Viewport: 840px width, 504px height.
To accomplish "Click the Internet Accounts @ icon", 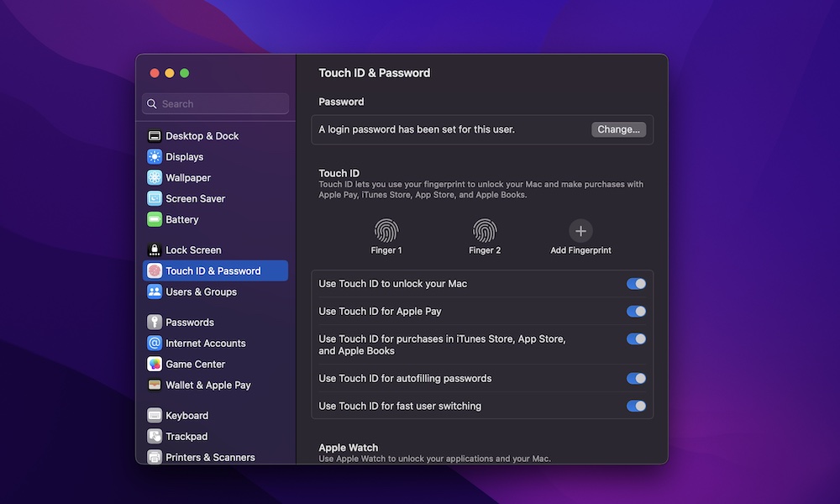I will (155, 344).
